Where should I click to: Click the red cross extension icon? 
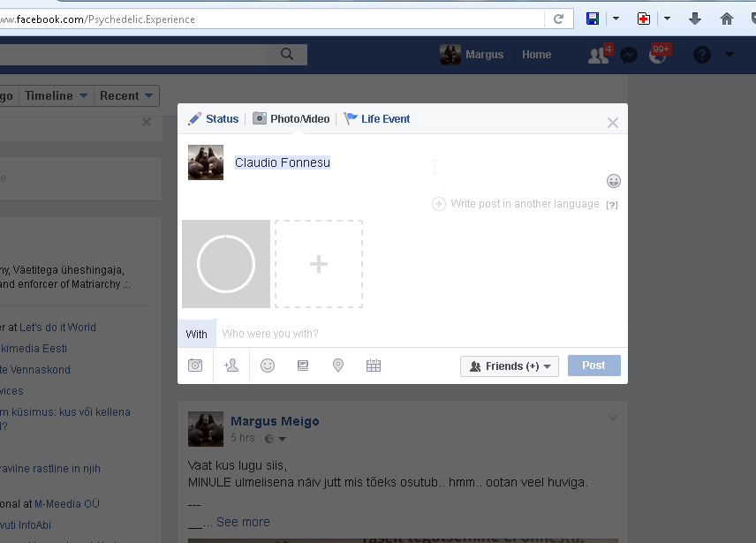(643, 19)
